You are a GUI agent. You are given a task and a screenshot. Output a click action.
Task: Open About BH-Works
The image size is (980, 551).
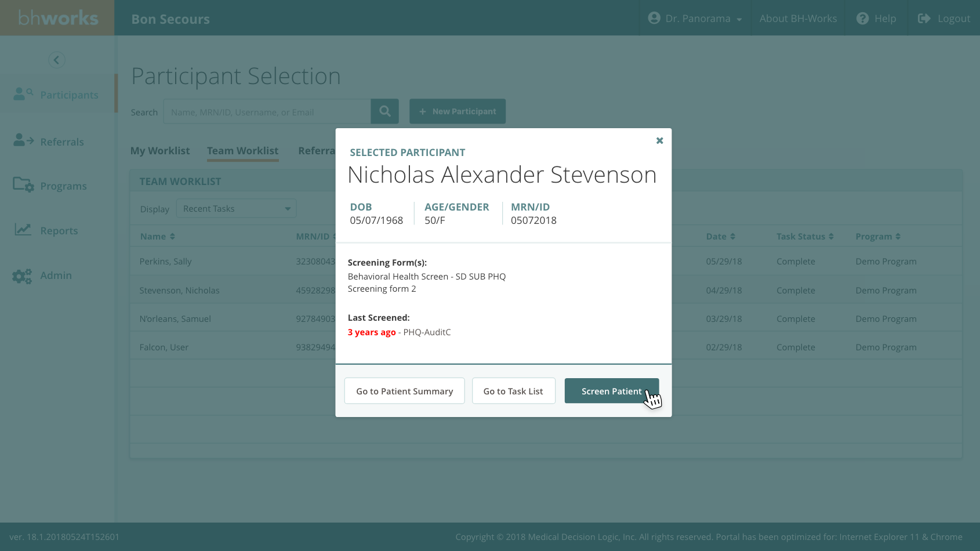coord(798,19)
